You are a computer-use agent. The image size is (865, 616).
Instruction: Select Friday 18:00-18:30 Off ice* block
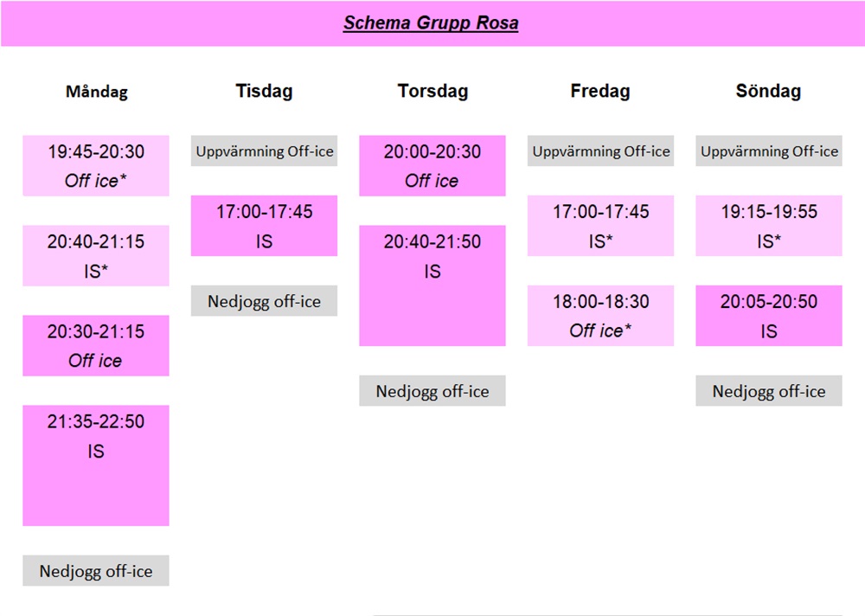(x=601, y=316)
